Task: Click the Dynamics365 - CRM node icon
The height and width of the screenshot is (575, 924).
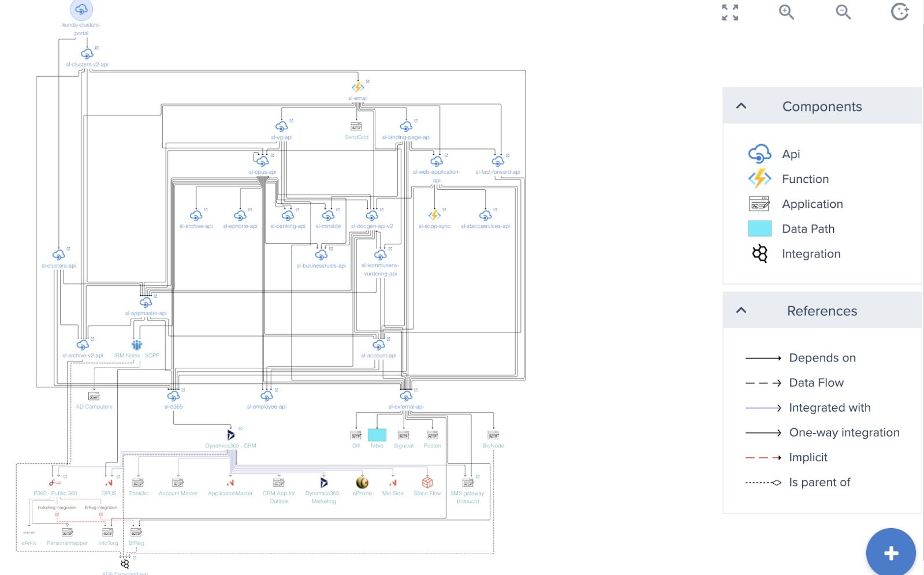Action: (231, 435)
